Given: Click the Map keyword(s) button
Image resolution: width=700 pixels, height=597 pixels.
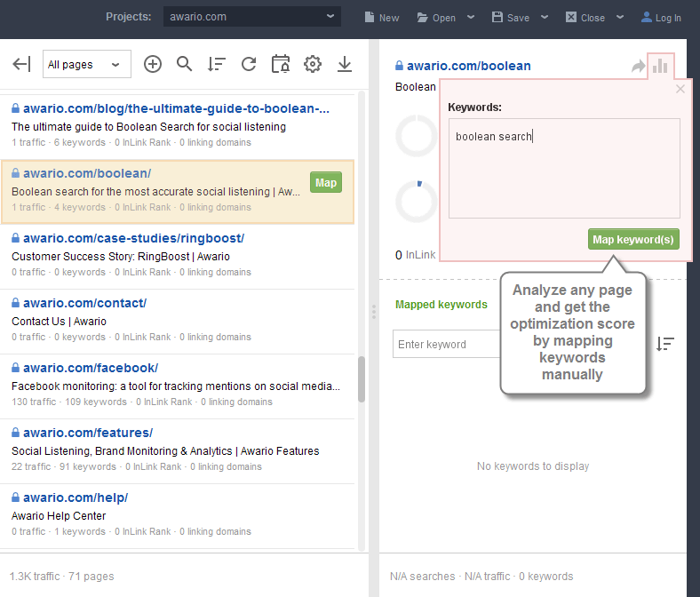Looking at the screenshot, I should [633, 239].
